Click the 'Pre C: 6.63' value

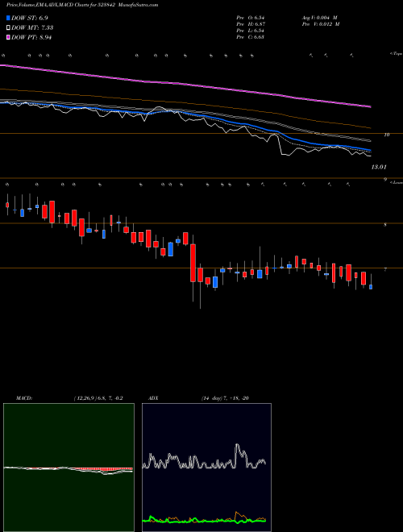(251, 37)
